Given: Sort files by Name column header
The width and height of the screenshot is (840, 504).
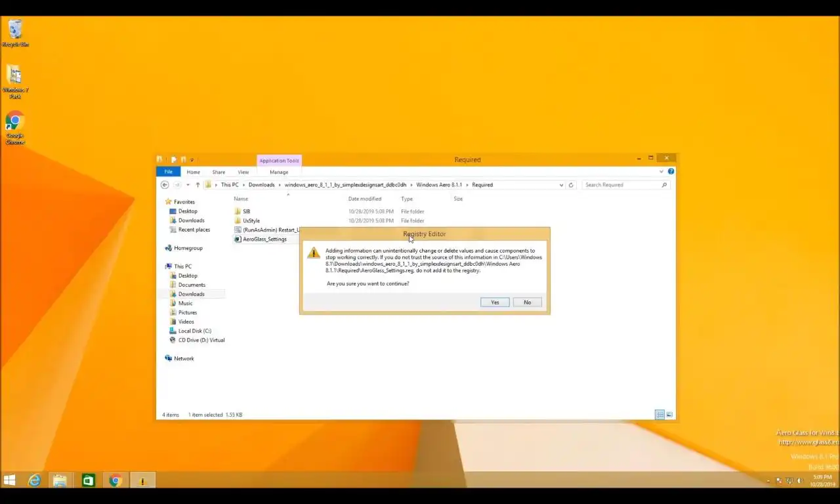Looking at the screenshot, I should tap(241, 199).
